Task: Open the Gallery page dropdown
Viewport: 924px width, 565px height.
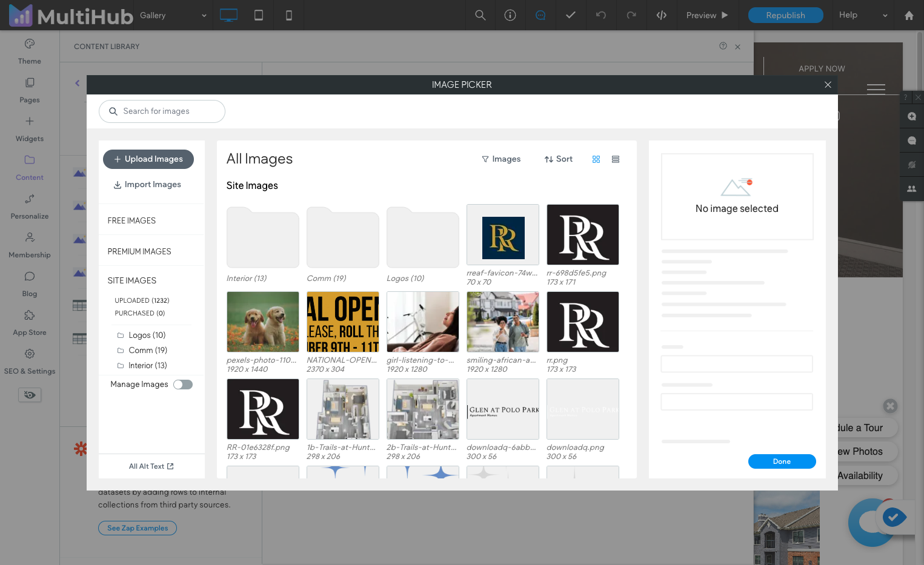Action: click(173, 15)
